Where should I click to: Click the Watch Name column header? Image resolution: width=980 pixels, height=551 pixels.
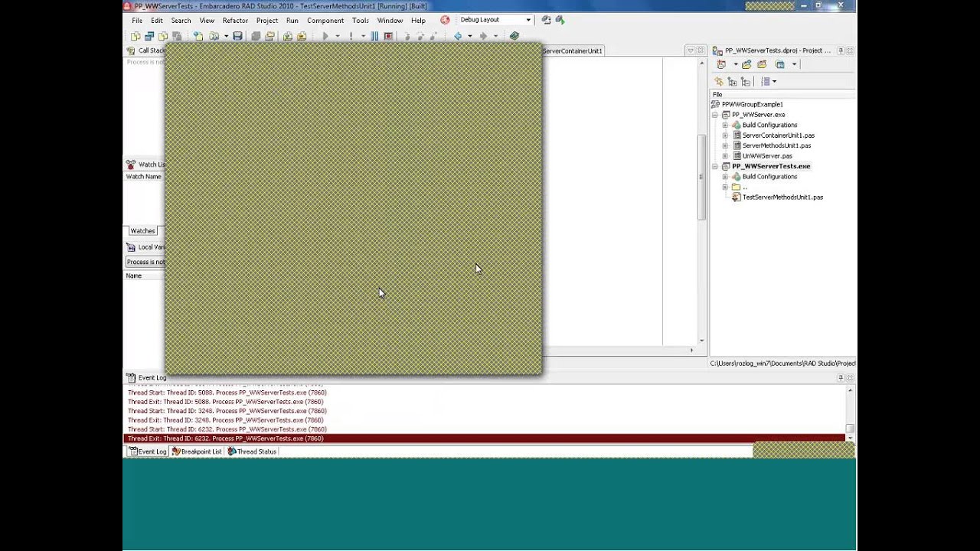point(144,177)
